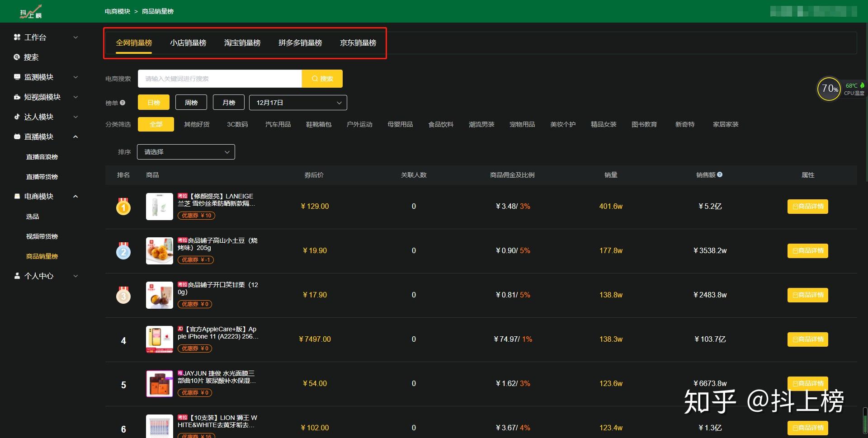The image size is (868, 438).
Task: Filter category by 宠物用品
Action: click(x=522, y=124)
